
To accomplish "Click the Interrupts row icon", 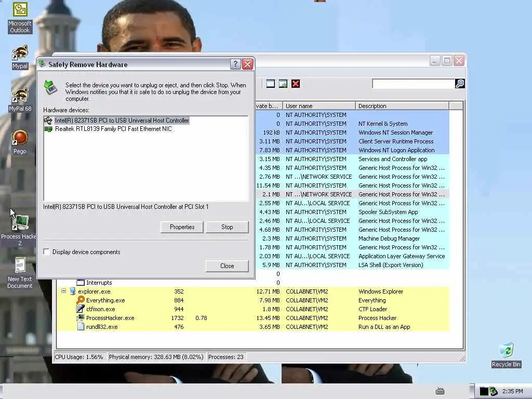I will pyautogui.click(x=81, y=282).
